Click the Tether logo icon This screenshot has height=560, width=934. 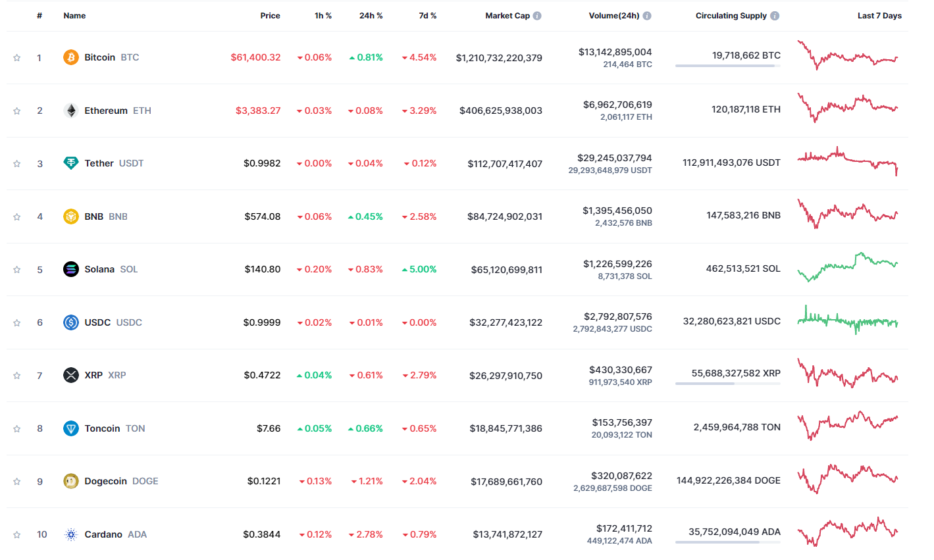click(x=70, y=163)
